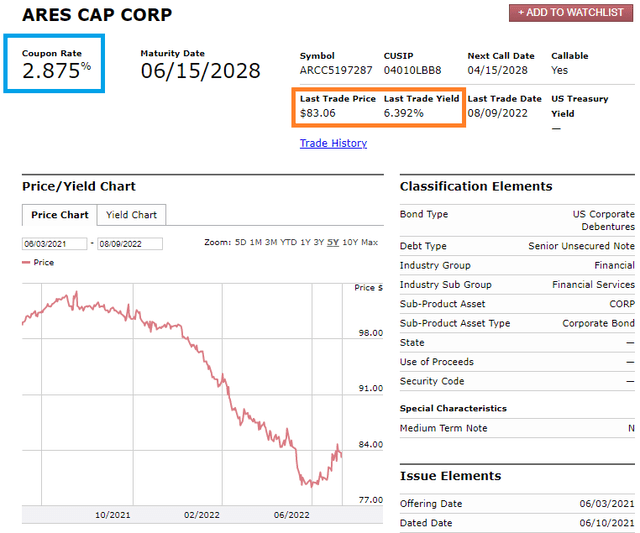Click the Classification Elements heading
Screen dimensions: 640x533
click(x=476, y=186)
